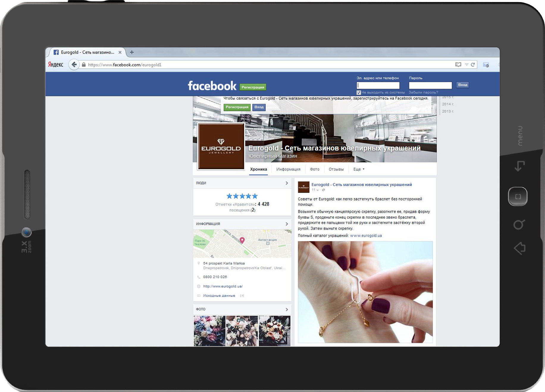Tap the tablet back house-shaped icon

tap(519, 248)
